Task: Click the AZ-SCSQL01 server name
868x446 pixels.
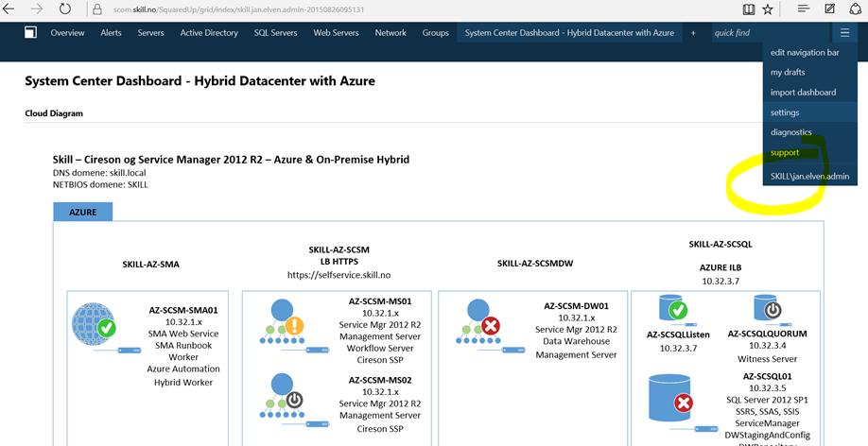Action: coord(767,377)
